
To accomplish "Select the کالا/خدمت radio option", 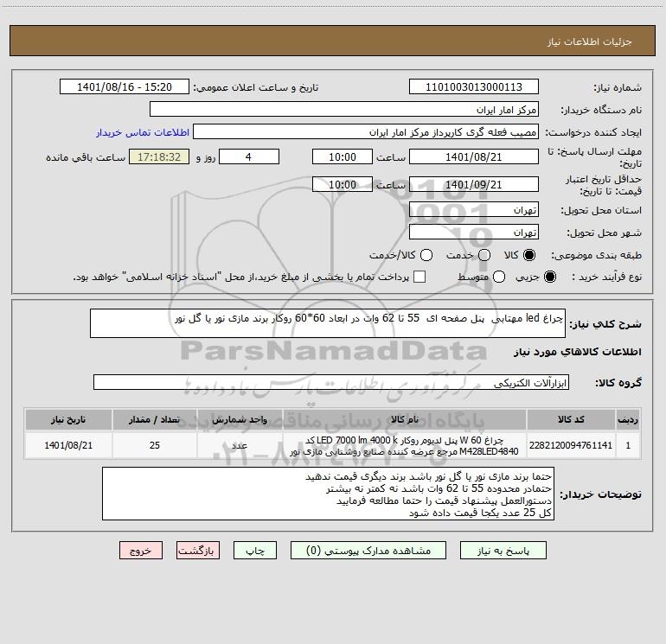I will click(x=426, y=255).
